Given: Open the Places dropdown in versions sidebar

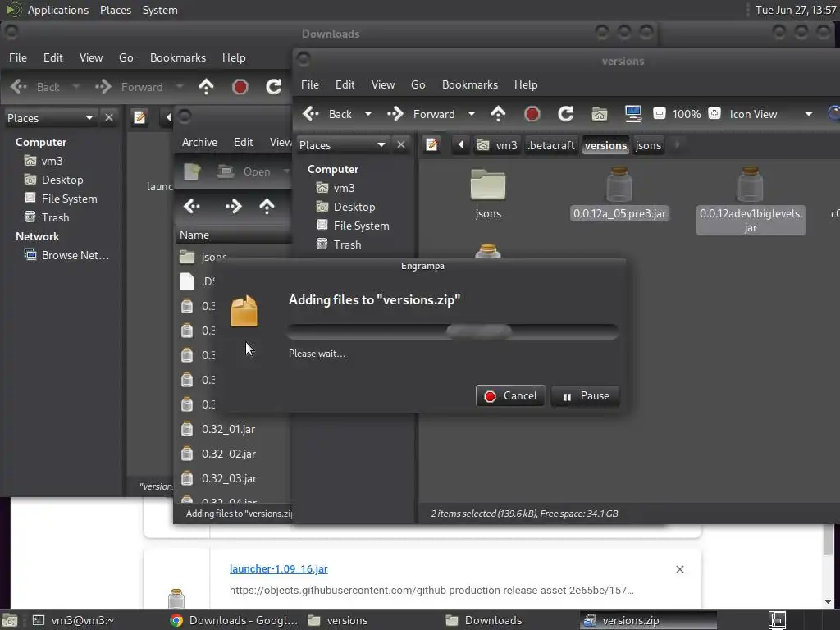Looking at the screenshot, I should click(x=343, y=145).
